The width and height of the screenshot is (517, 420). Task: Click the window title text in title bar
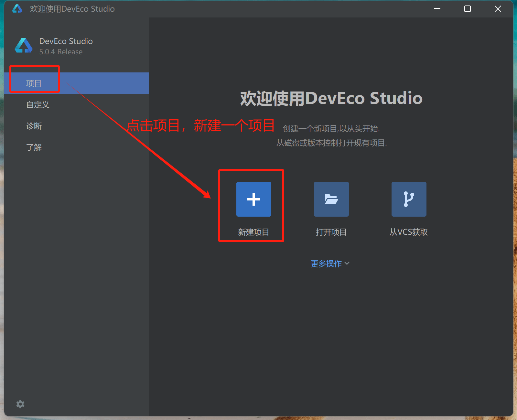click(72, 9)
